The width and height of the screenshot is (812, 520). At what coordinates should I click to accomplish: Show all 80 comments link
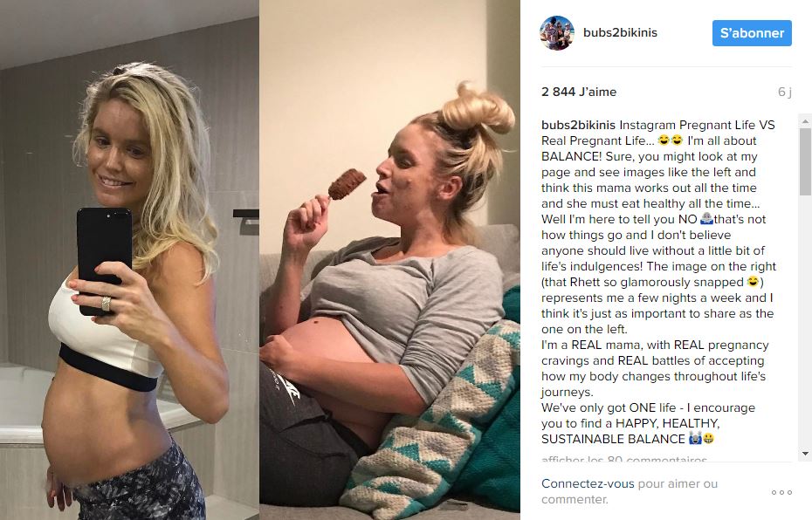point(624,458)
